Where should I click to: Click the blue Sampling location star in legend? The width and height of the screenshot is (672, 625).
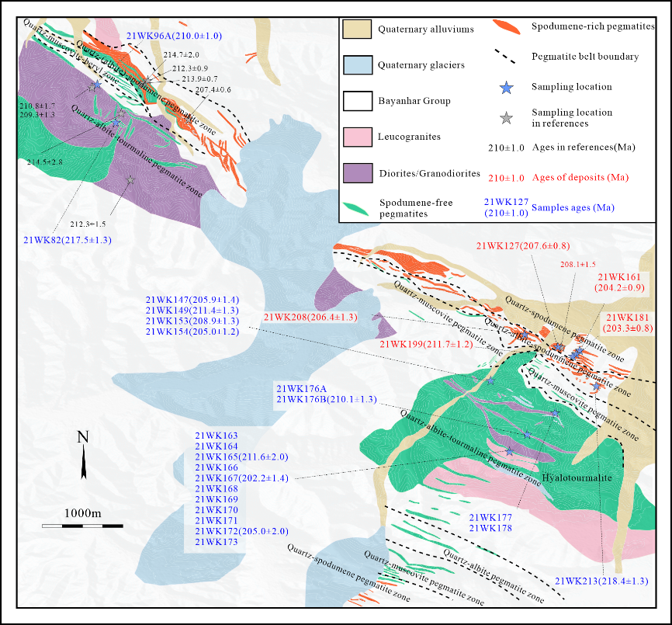506,88
